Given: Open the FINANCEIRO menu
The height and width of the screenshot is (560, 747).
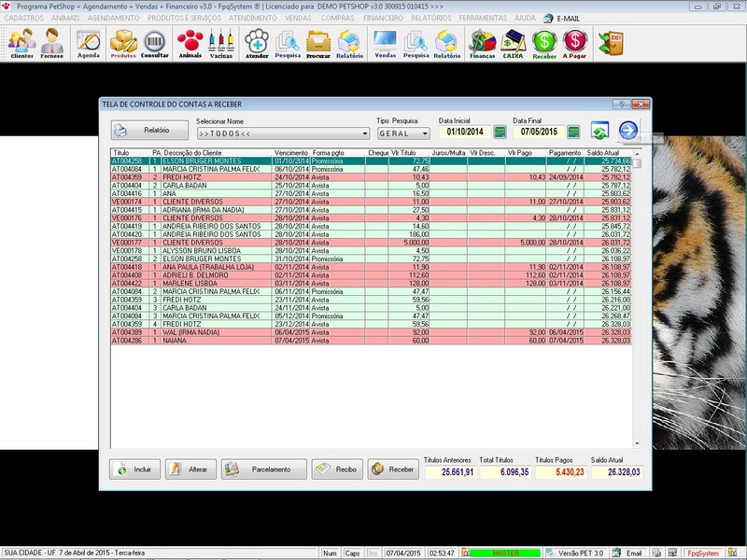Looking at the screenshot, I should point(383,18).
